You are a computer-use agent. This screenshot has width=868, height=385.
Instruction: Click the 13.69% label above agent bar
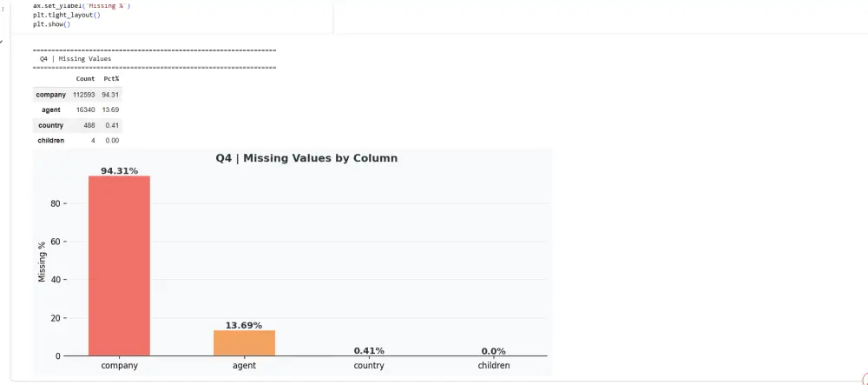point(244,325)
